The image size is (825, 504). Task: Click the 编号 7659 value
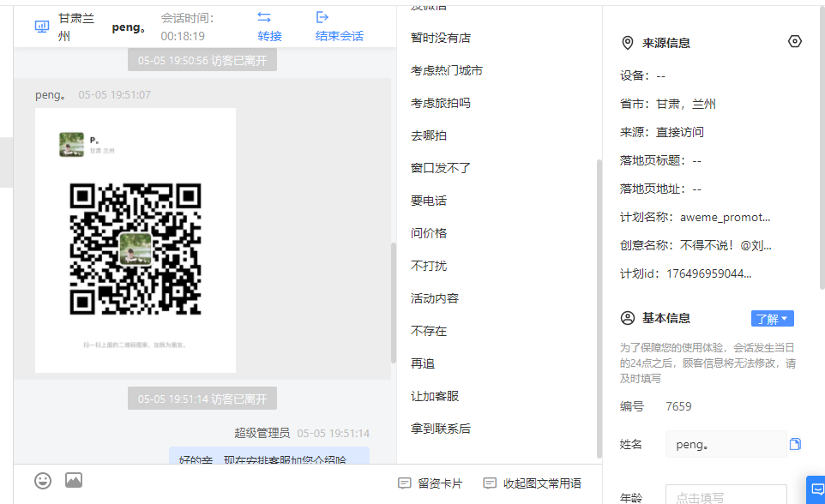(x=678, y=406)
